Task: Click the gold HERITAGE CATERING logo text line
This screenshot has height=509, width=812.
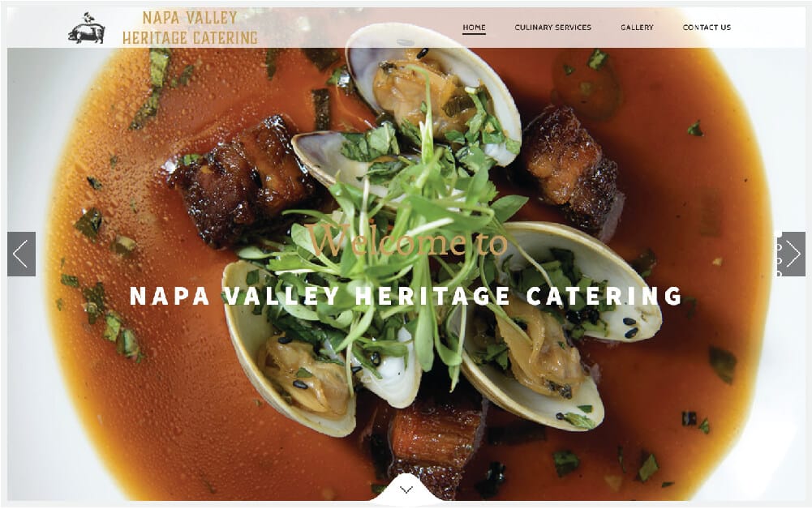Action: coord(190,38)
